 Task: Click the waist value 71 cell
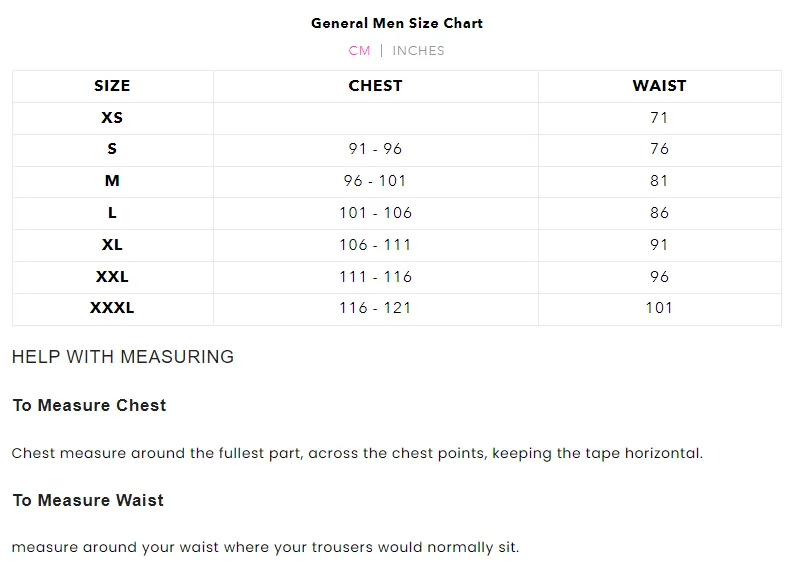pos(659,117)
